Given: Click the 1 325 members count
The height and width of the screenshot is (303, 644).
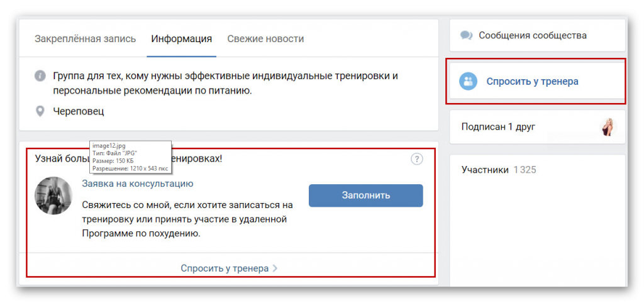Looking at the screenshot, I should click(x=525, y=170).
